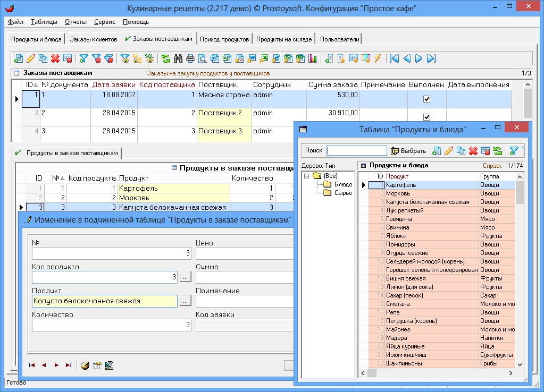Click the binoculars search icon in main toolbar

(178, 58)
